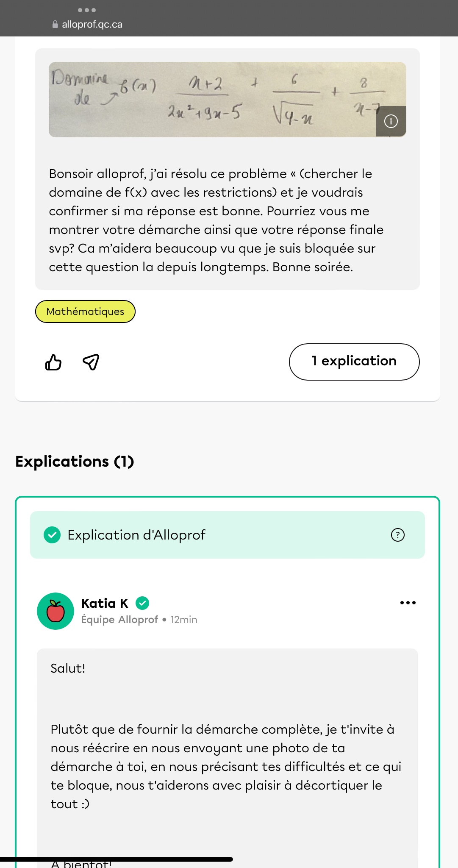Click the green check in Explication d'Alloprof

click(52, 535)
